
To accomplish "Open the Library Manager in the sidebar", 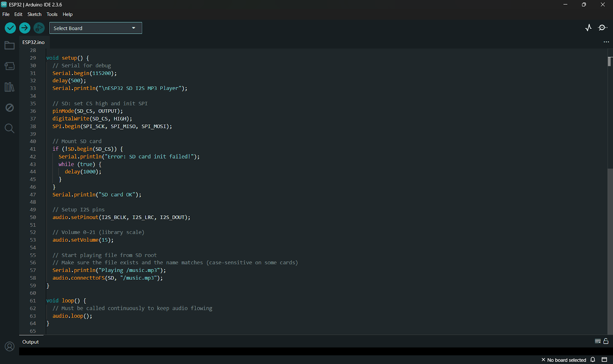I will click(x=10, y=87).
